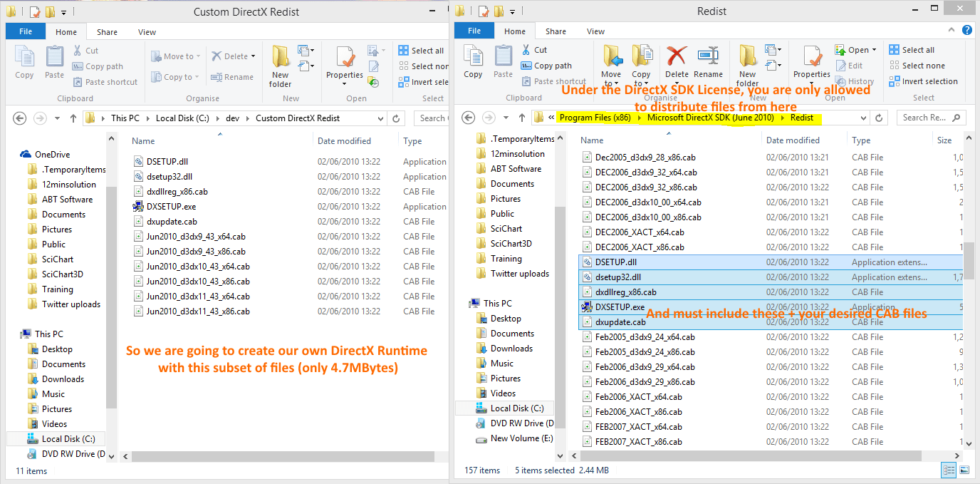Viewport: 980px width, 484px height.
Task: Open address history dropdown in Custom DirectX Redist
Action: [x=380, y=118]
